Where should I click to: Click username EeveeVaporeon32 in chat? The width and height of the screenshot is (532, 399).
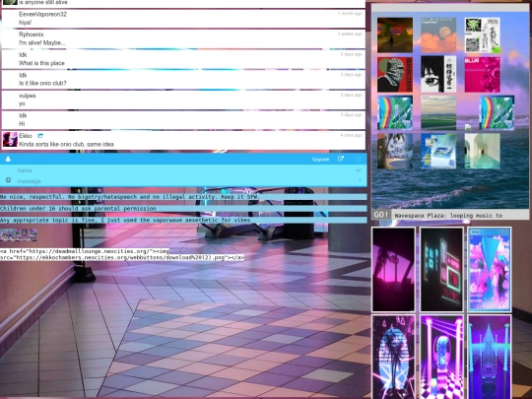(x=42, y=14)
